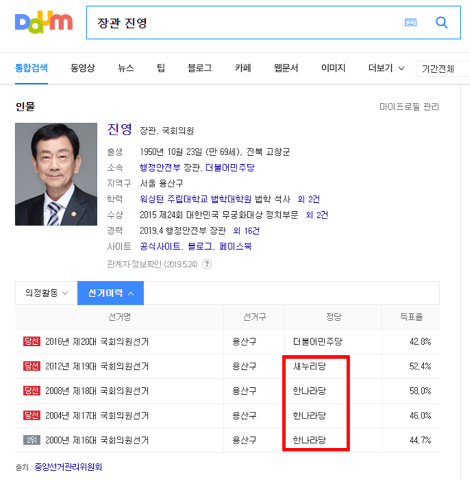Screen dimensions: 470x480
Task: Click the 득표율 column header
Action: (x=411, y=317)
